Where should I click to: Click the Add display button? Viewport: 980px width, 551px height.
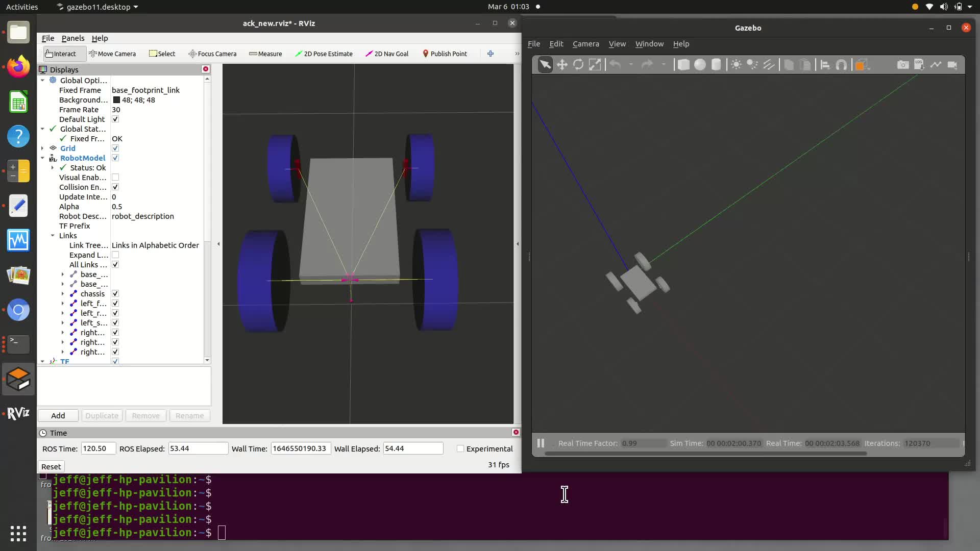58,416
